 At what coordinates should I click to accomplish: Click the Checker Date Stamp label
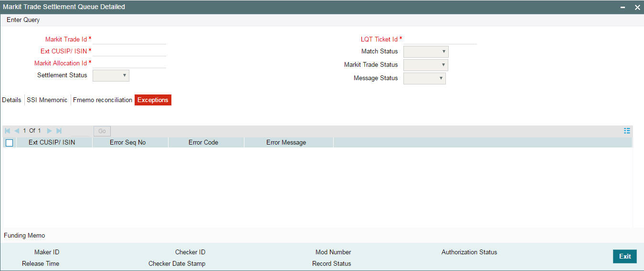click(x=177, y=264)
